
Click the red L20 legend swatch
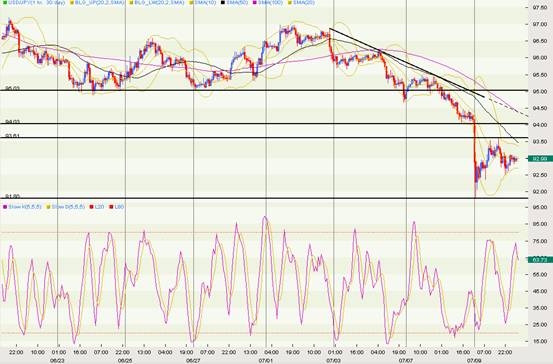click(x=91, y=207)
